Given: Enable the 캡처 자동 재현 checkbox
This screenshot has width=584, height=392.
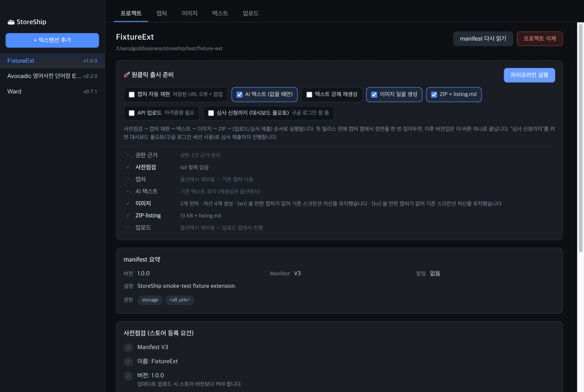Looking at the screenshot, I should pos(132,94).
